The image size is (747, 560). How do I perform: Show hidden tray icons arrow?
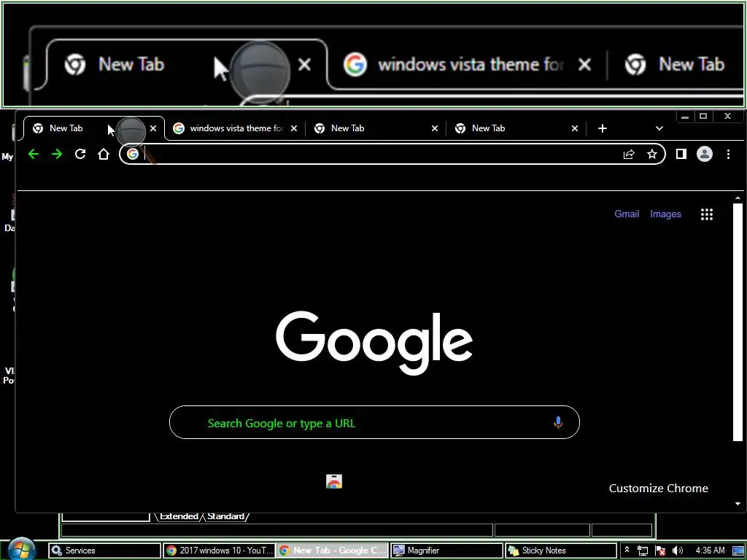(627, 550)
